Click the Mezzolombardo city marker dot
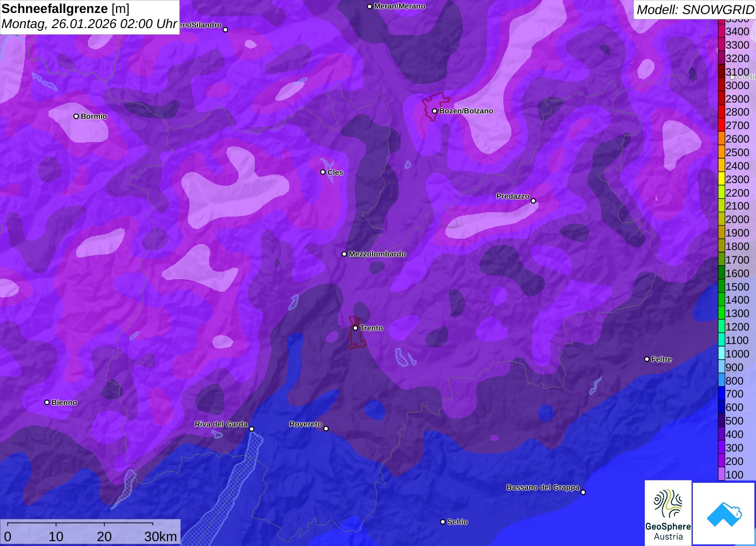756x546 pixels. tap(345, 254)
